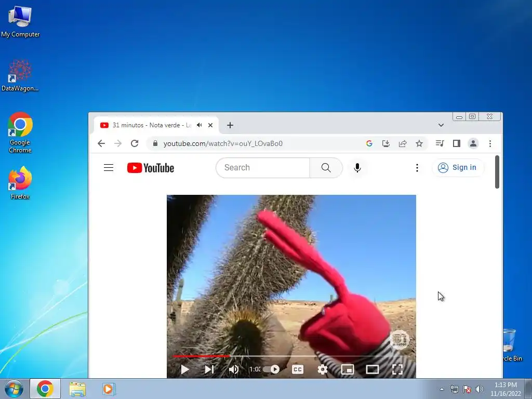
Task: Click Chrome in the taskbar
Action: click(45, 389)
